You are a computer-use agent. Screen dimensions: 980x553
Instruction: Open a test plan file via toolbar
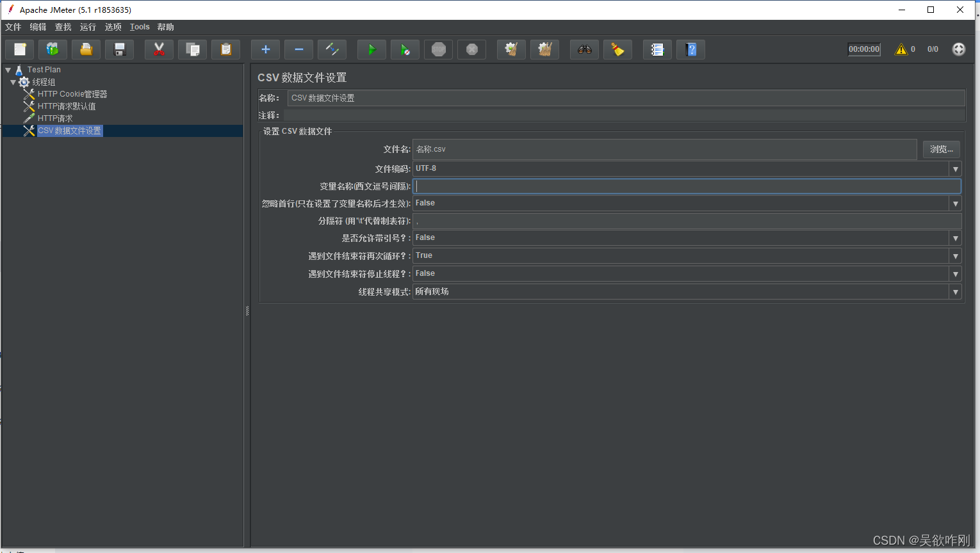point(86,49)
